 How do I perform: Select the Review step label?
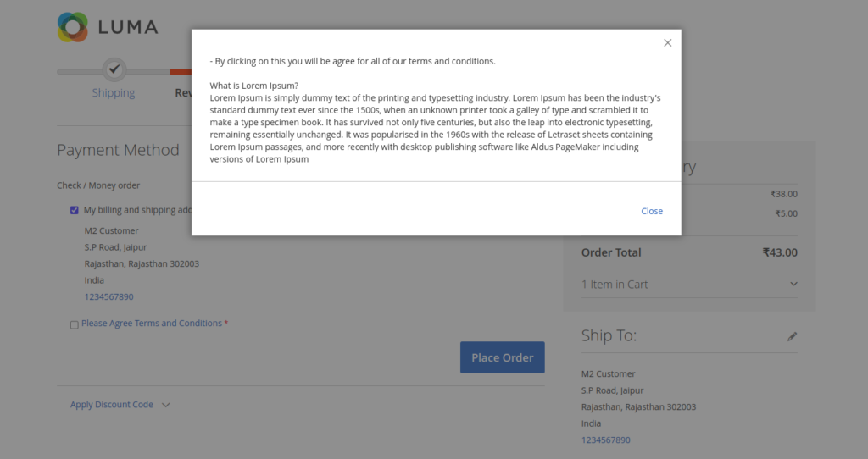(x=183, y=93)
